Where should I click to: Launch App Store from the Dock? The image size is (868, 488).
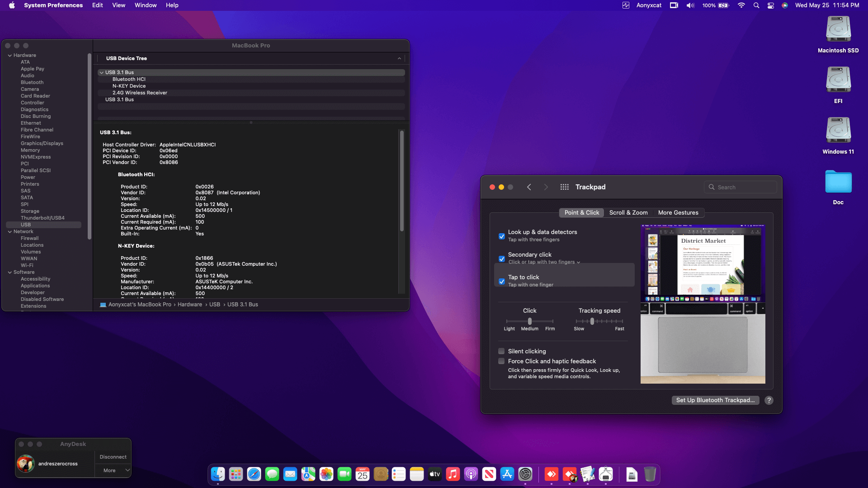click(507, 474)
